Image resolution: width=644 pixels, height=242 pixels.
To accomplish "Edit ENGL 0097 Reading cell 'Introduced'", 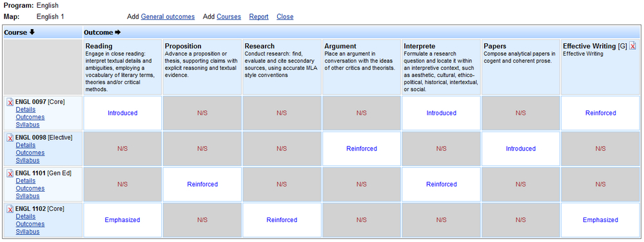I will [122, 113].
